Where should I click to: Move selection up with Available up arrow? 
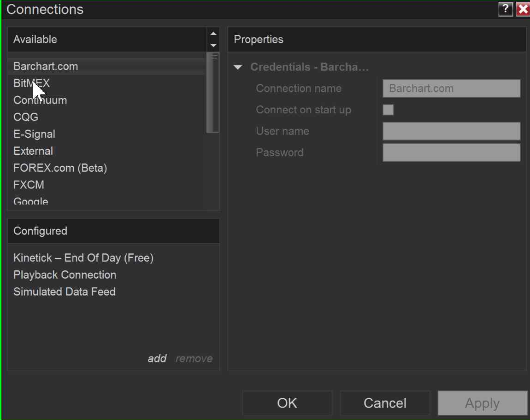[x=213, y=34]
